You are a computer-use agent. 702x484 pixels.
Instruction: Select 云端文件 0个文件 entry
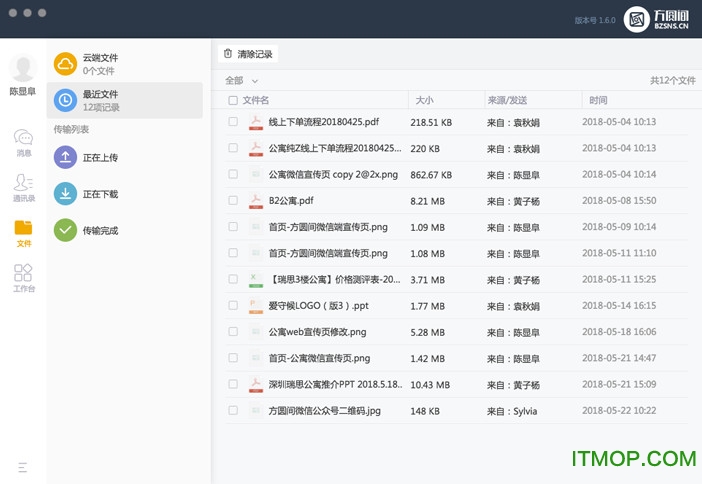point(124,64)
